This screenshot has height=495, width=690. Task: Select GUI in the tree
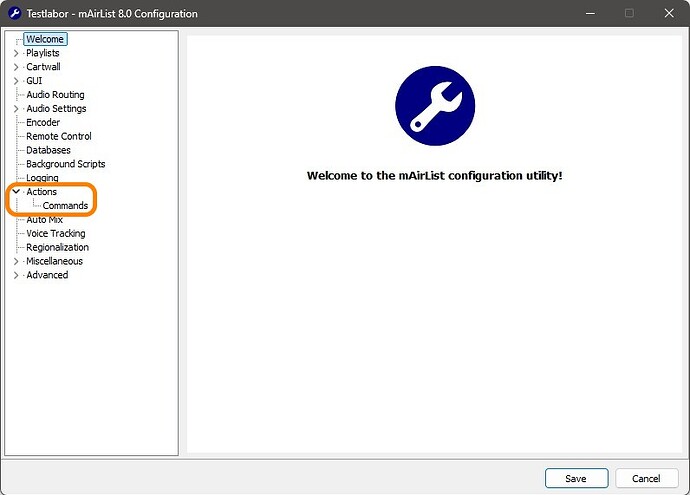click(x=34, y=81)
